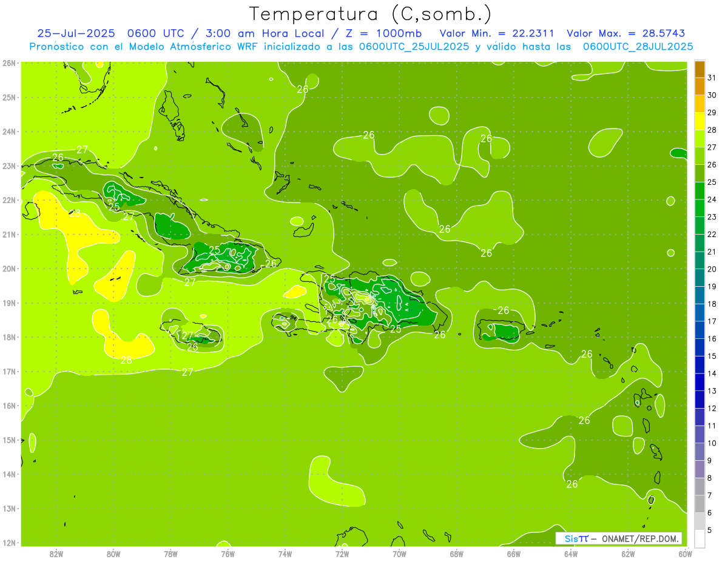Select the '64W' longitude axis label
The image size is (728, 562).
click(570, 554)
